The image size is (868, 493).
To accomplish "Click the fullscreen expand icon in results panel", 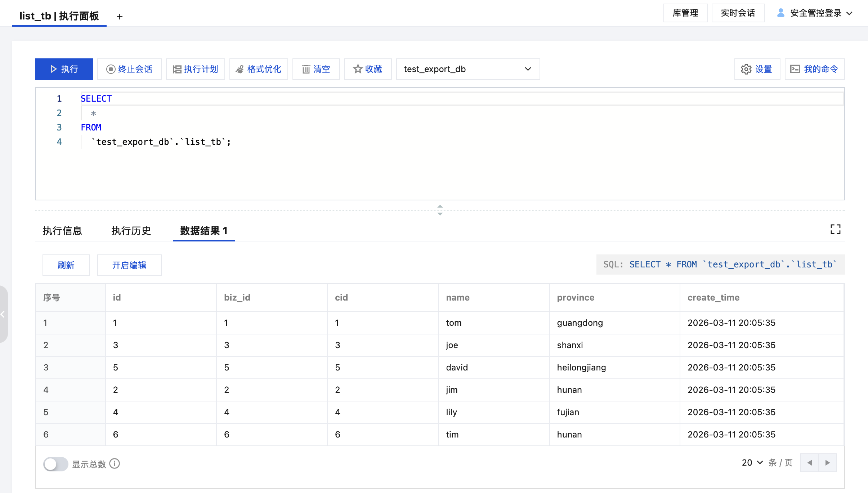I will coord(835,229).
